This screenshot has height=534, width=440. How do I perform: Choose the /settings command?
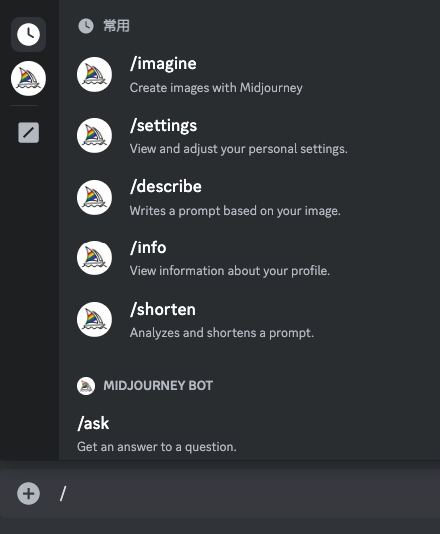(x=250, y=136)
